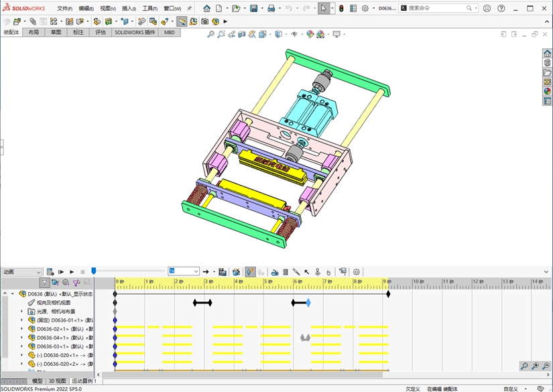Screen dimensions: 553x392
Task: Add a Motor to the study
Action: pos(274,272)
